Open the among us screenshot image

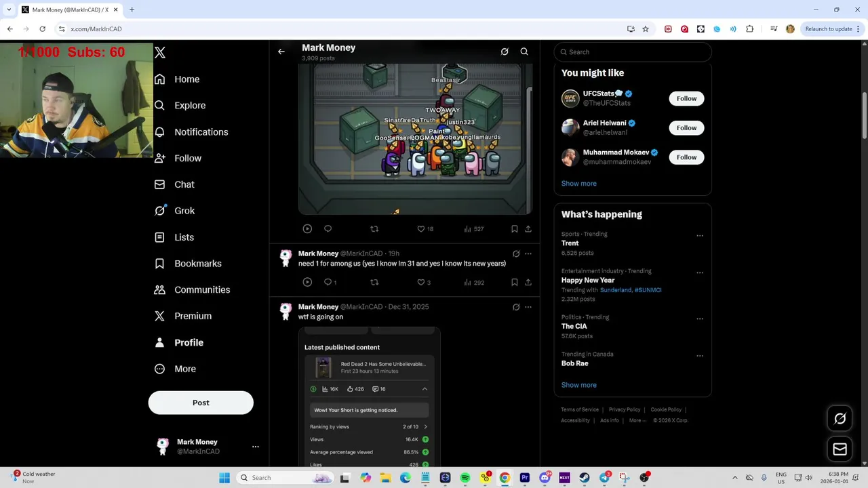(x=415, y=139)
